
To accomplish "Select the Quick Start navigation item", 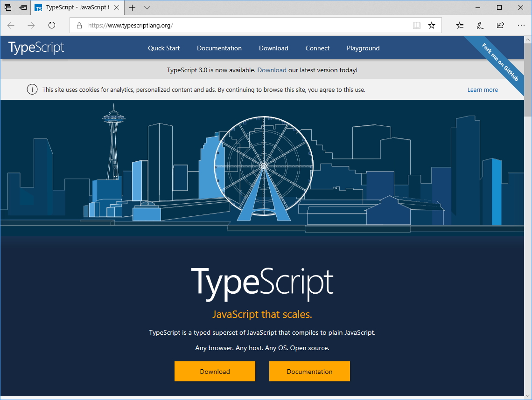I will (x=164, y=48).
